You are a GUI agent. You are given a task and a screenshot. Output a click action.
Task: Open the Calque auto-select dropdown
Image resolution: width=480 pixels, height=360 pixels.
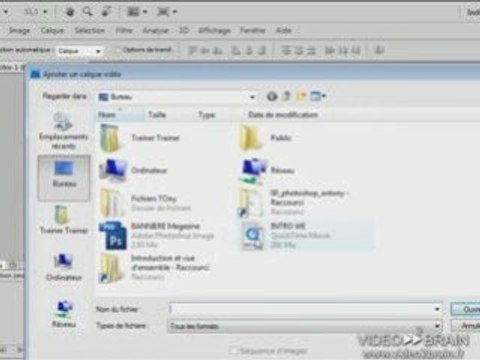click(x=79, y=51)
